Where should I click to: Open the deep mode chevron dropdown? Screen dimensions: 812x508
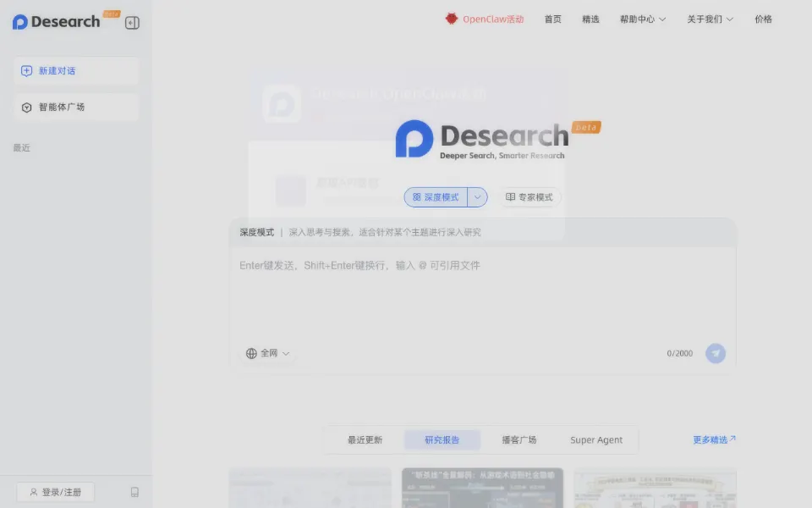pos(477,197)
